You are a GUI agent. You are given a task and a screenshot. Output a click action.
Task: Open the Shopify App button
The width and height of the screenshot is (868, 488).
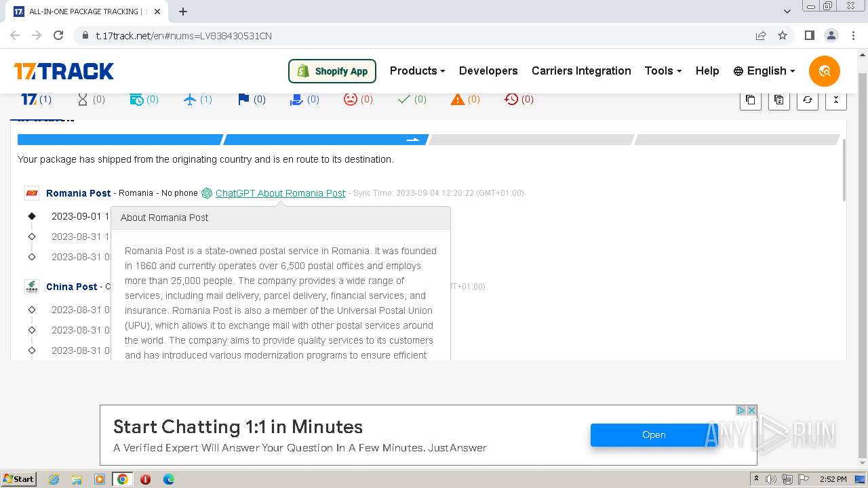pos(332,71)
